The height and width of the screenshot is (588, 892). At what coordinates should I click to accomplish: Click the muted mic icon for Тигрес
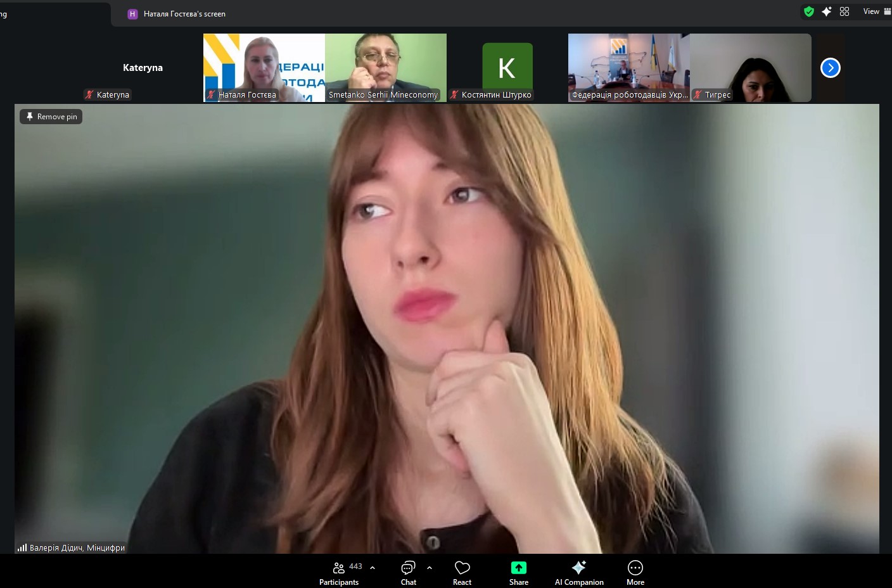point(698,94)
